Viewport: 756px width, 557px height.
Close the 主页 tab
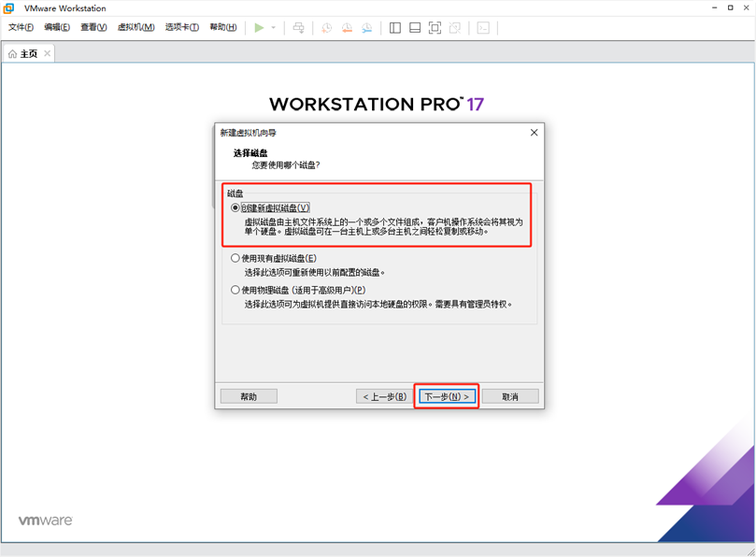(x=48, y=53)
